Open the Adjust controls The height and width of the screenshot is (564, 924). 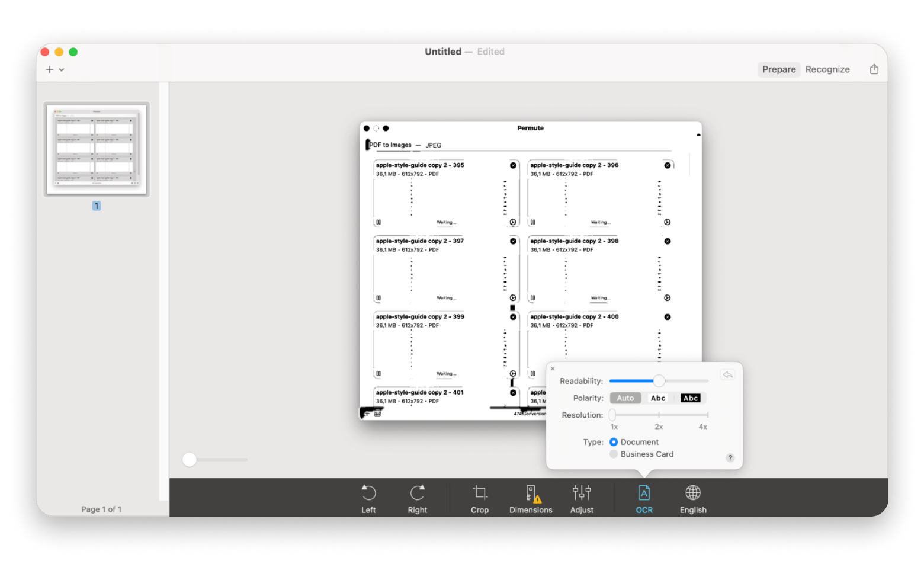pos(582,498)
